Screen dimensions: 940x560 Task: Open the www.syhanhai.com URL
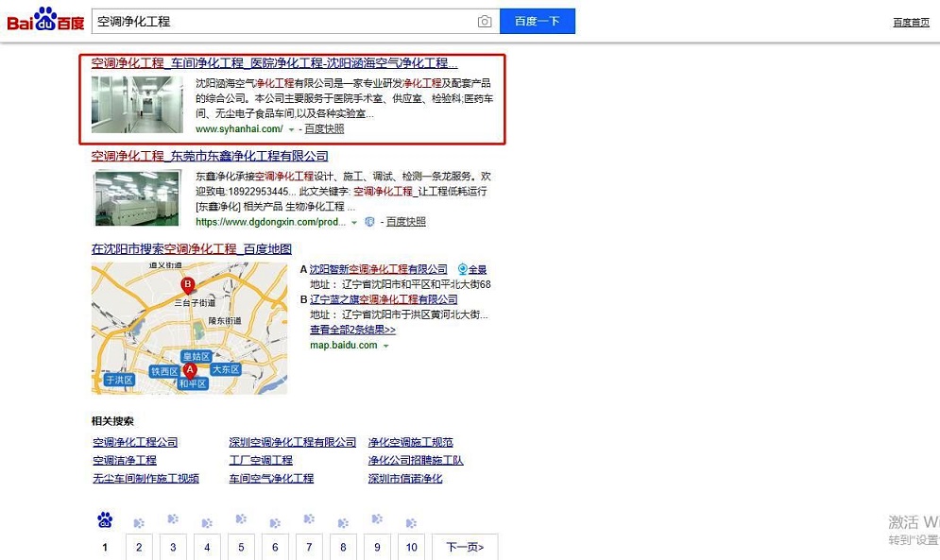pos(239,129)
